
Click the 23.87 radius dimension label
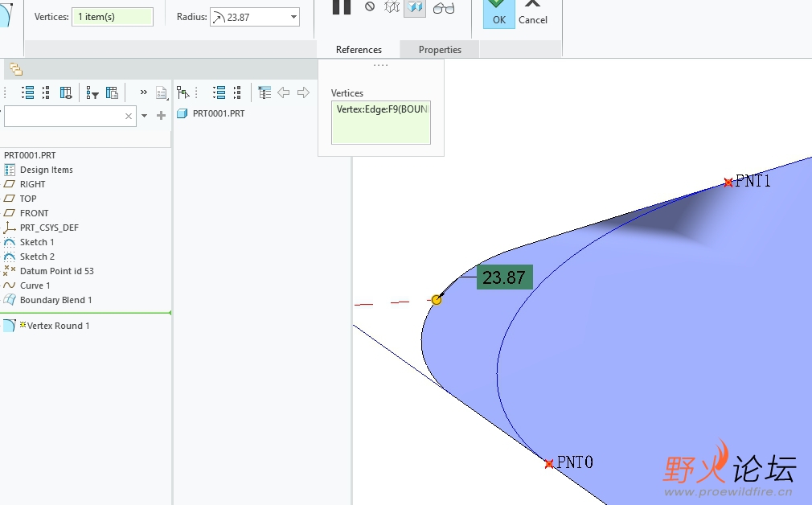(504, 277)
